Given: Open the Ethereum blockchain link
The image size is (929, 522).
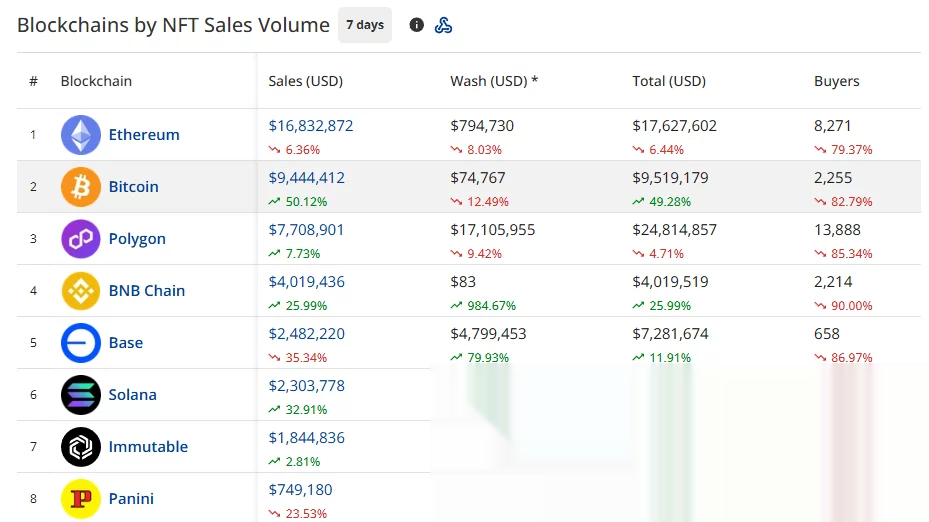Looking at the screenshot, I should coord(144,134).
